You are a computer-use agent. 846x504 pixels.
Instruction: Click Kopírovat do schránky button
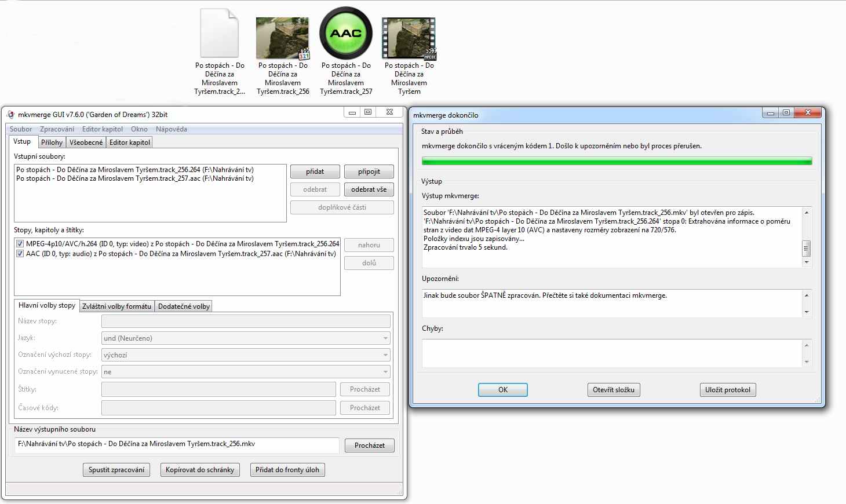[x=200, y=470]
